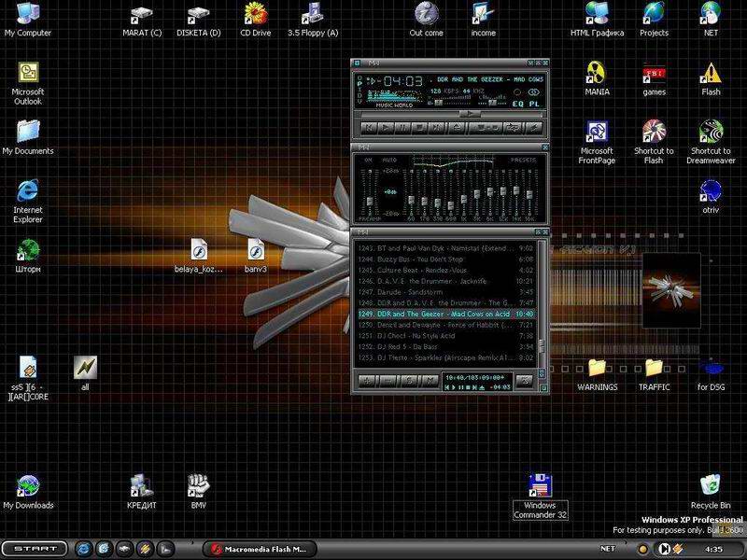Select the Shortcut to Flash icon
Viewport: 747px width, 560px height.
pos(654,142)
